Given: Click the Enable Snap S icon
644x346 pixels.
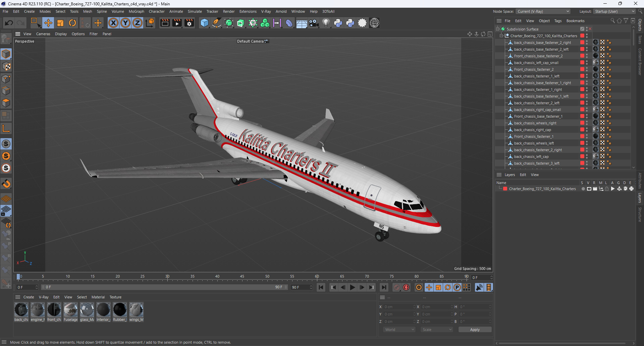Looking at the screenshot, I should pyautogui.click(x=6, y=144).
